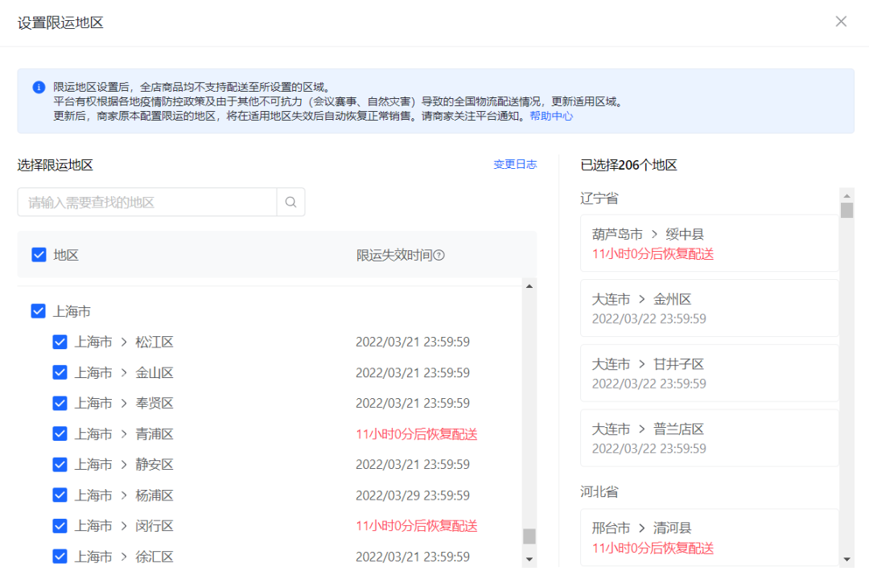Click scroll-down arrow of region list
Viewport: 869px width, 588px height.
[529, 558]
